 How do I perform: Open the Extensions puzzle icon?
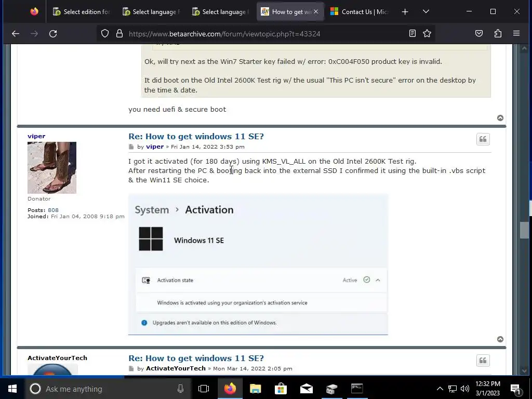[x=498, y=33]
